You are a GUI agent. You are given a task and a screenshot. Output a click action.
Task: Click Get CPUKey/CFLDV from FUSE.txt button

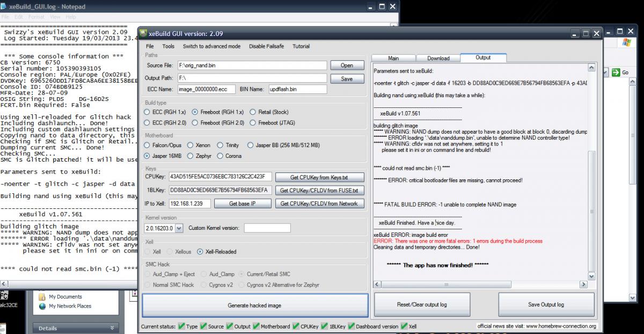coord(319,190)
